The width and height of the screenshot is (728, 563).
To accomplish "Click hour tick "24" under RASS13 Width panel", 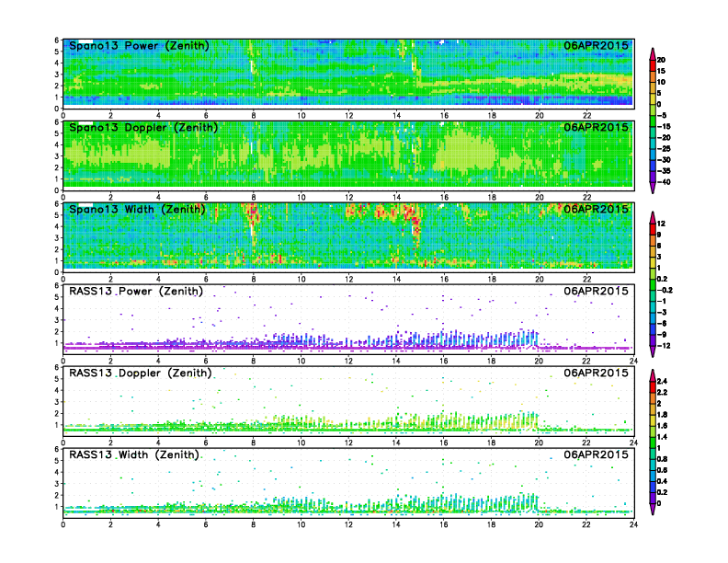I will (x=633, y=524).
